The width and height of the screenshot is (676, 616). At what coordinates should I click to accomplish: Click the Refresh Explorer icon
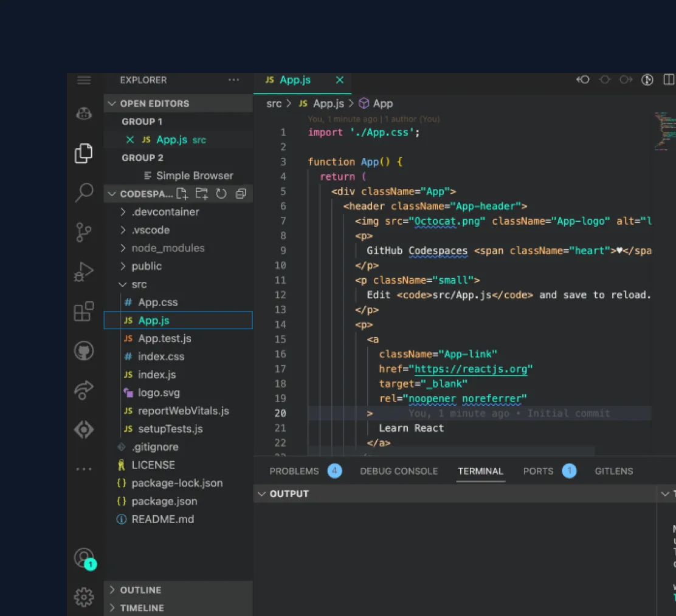coord(221,194)
